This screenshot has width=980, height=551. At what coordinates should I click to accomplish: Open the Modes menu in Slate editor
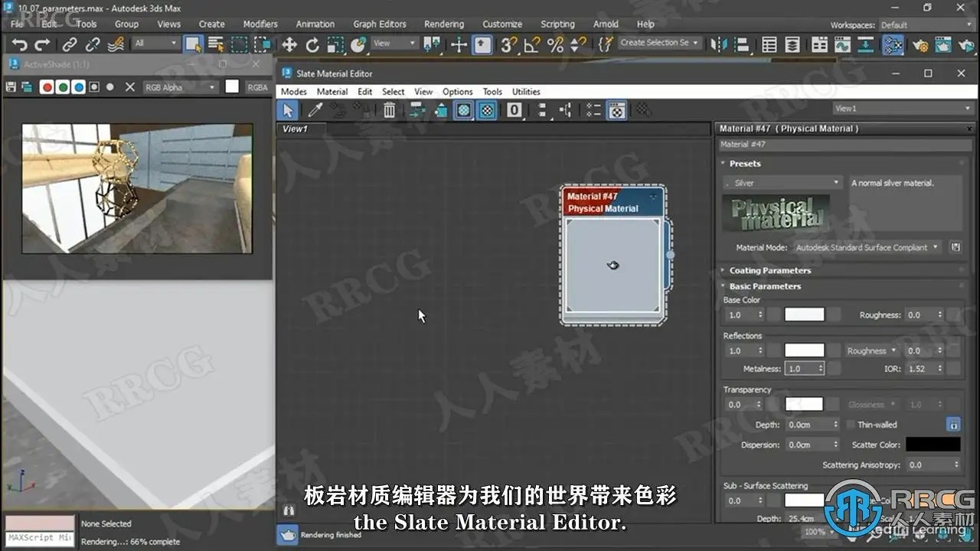coord(294,91)
